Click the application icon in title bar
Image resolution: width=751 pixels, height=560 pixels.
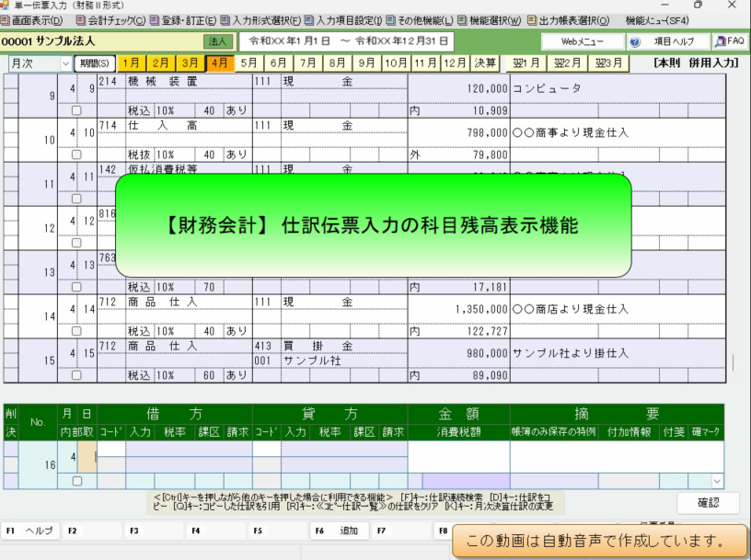(5, 6)
